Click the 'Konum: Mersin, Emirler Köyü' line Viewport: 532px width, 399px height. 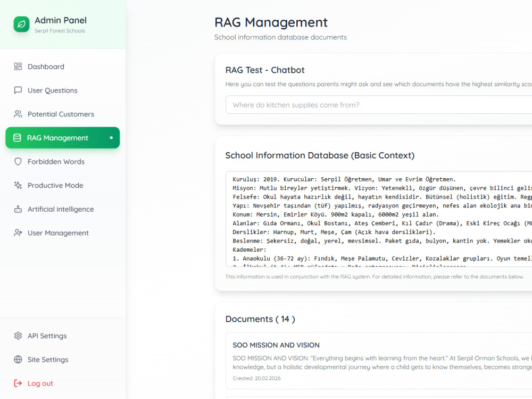click(x=336, y=214)
